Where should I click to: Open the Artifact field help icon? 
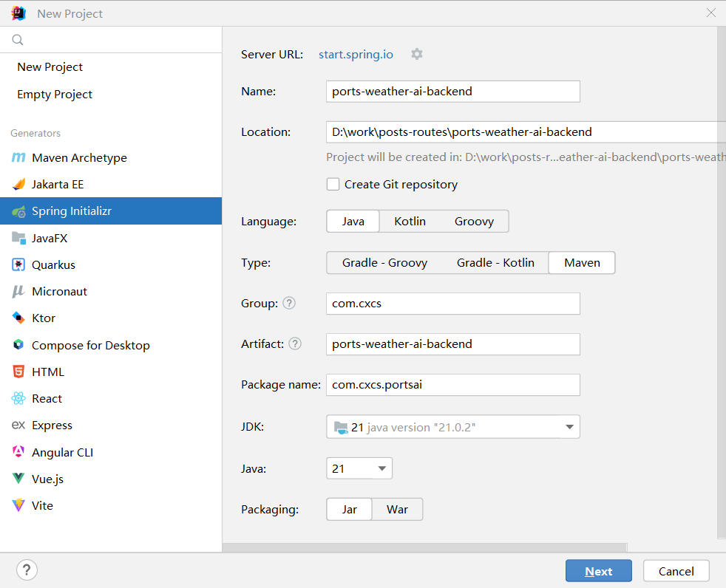coord(295,343)
